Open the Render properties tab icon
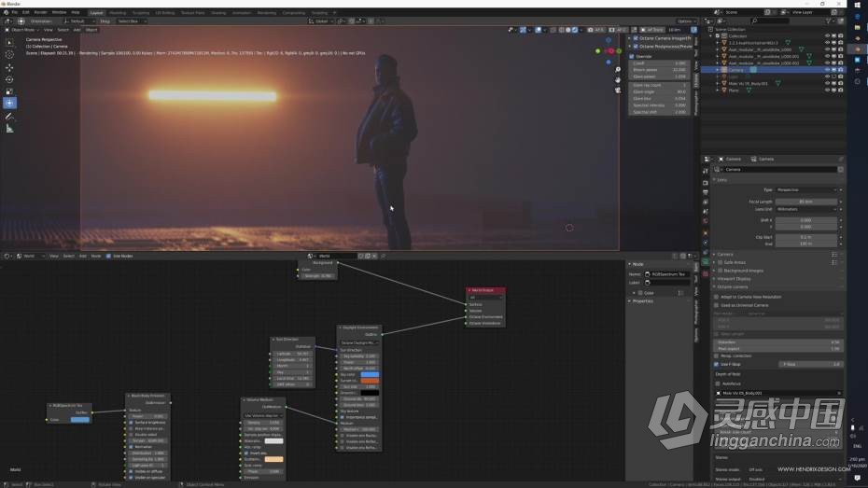The height and width of the screenshot is (488, 868). coord(706,183)
